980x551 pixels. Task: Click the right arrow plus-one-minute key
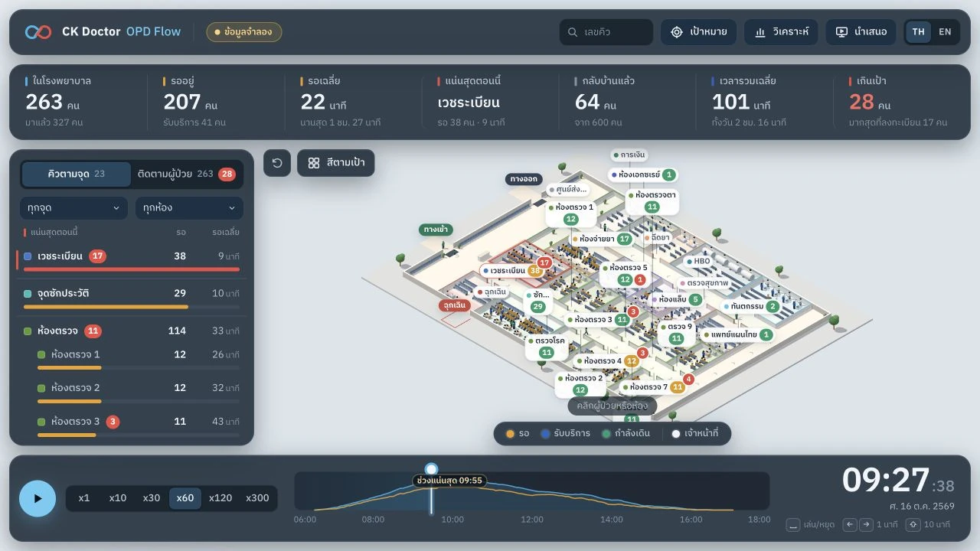tap(866, 525)
